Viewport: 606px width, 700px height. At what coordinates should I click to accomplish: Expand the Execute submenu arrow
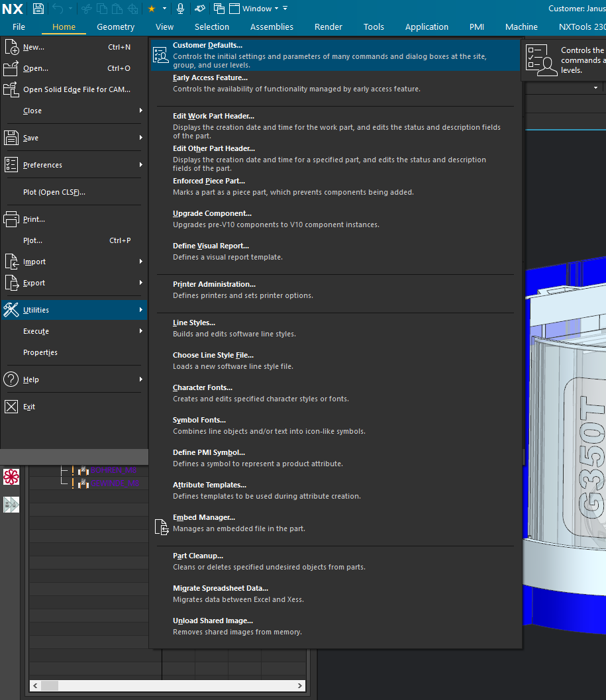(x=140, y=331)
